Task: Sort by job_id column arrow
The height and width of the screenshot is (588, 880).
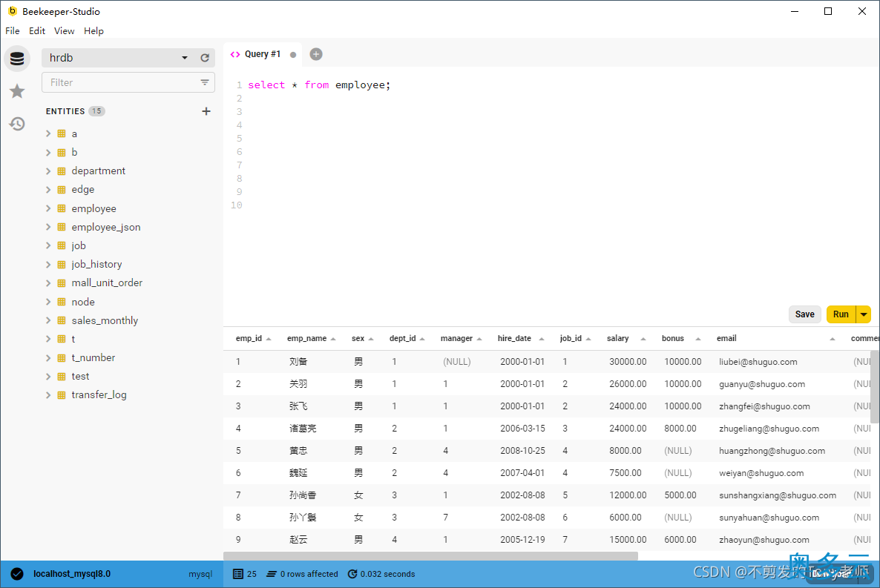Action: (x=588, y=339)
